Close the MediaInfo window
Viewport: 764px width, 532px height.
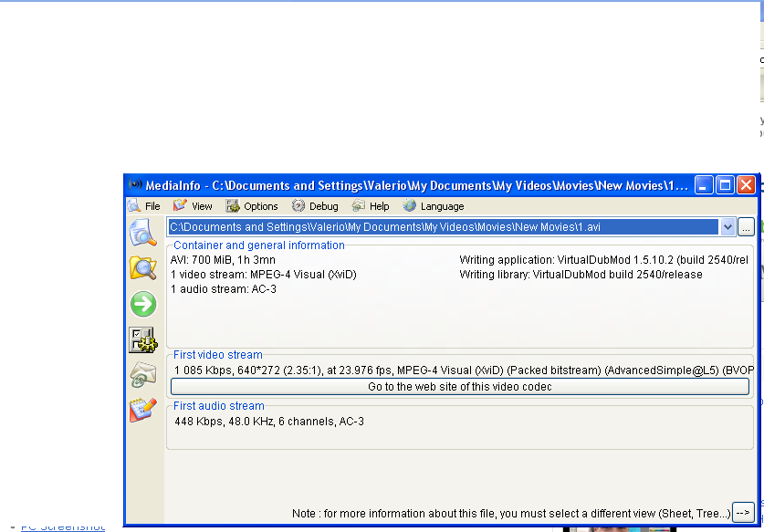(746, 185)
